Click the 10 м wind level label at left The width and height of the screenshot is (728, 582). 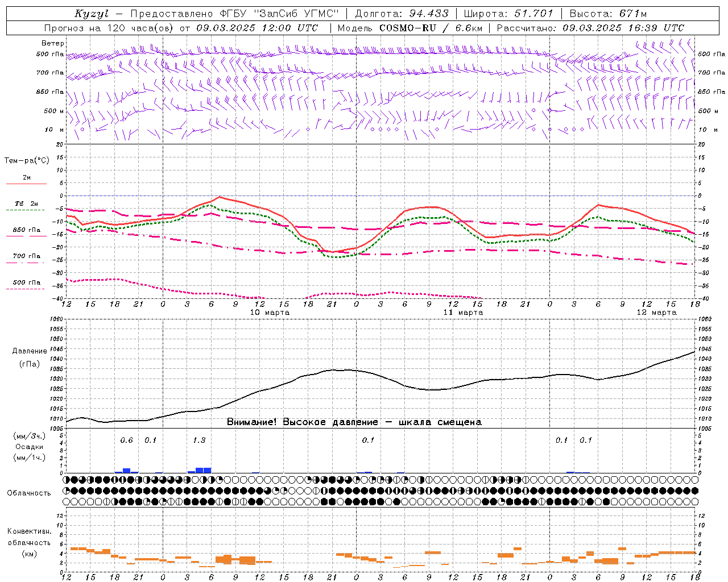[x=54, y=130]
